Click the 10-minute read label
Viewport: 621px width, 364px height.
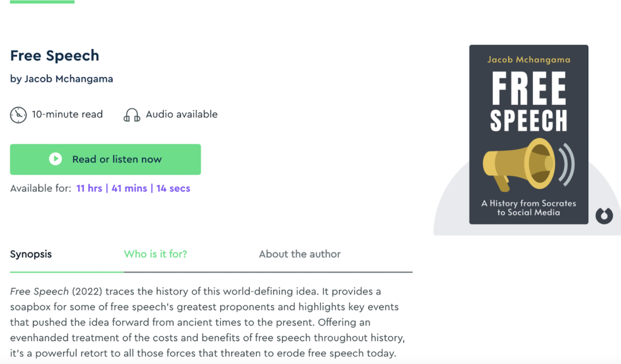(x=67, y=114)
